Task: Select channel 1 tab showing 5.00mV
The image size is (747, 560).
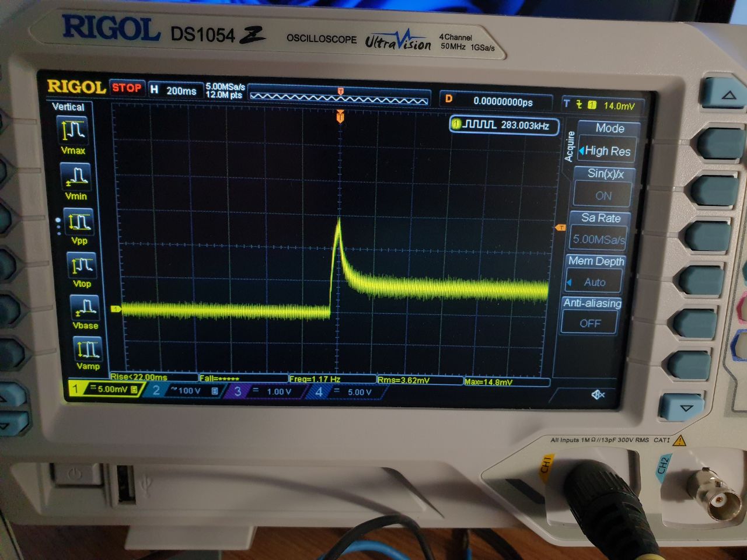Action: click(x=106, y=389)
